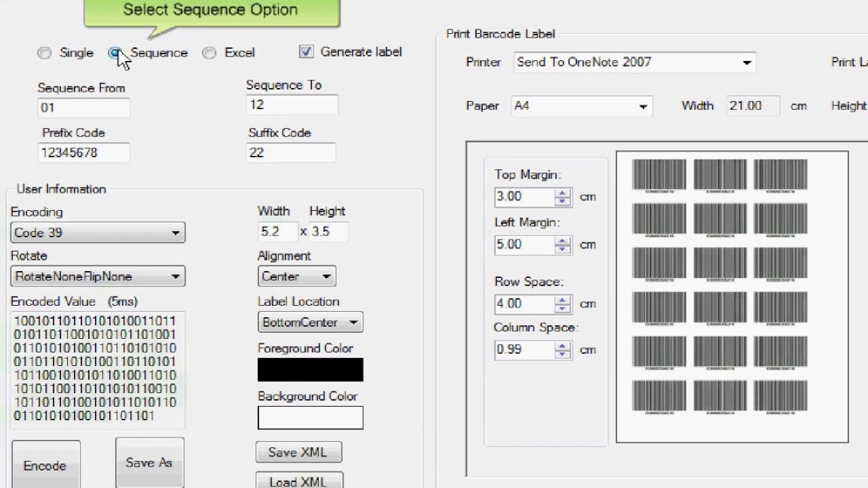Image resolution: width=868 pixels, height=488 pixels.
Task: Pick the black Foreground Color swatch
Action: click(310, 369)
